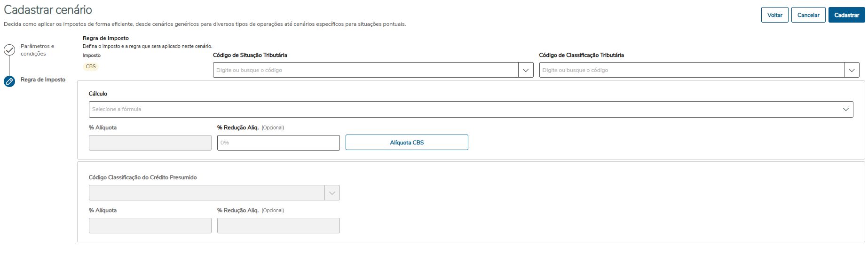Go to the Parâmetros e condições step label

(x=38, y=50)
